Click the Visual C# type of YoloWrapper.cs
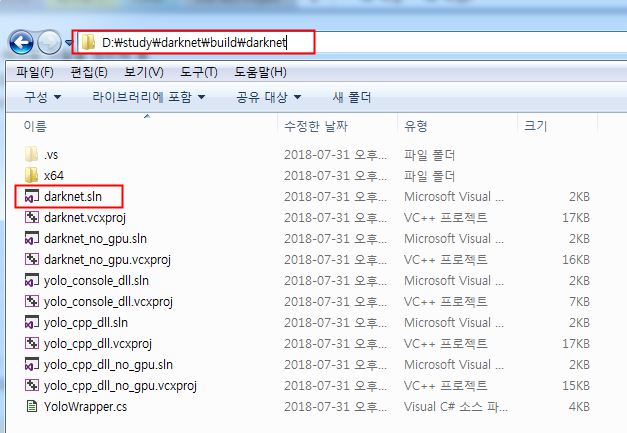The width and height of the screenshot is (627, 433). click(455, 406)
